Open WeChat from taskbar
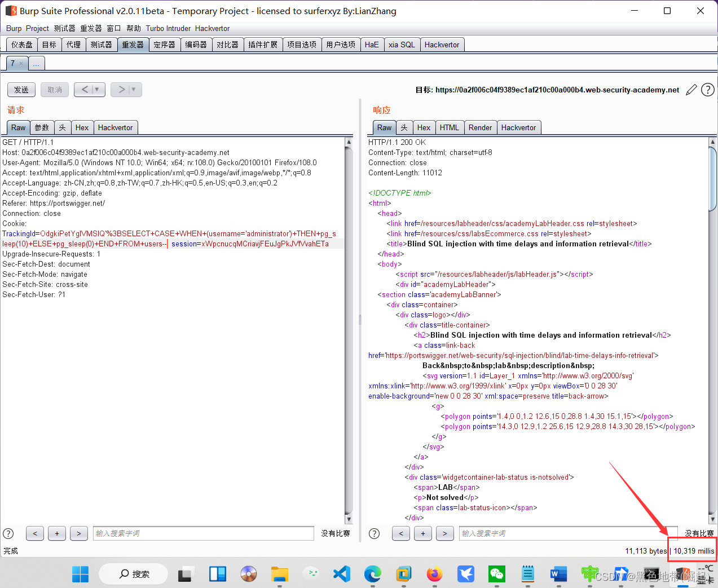This screenshot has width=718, height=588. pyautogui.click(x=496, y=574)
